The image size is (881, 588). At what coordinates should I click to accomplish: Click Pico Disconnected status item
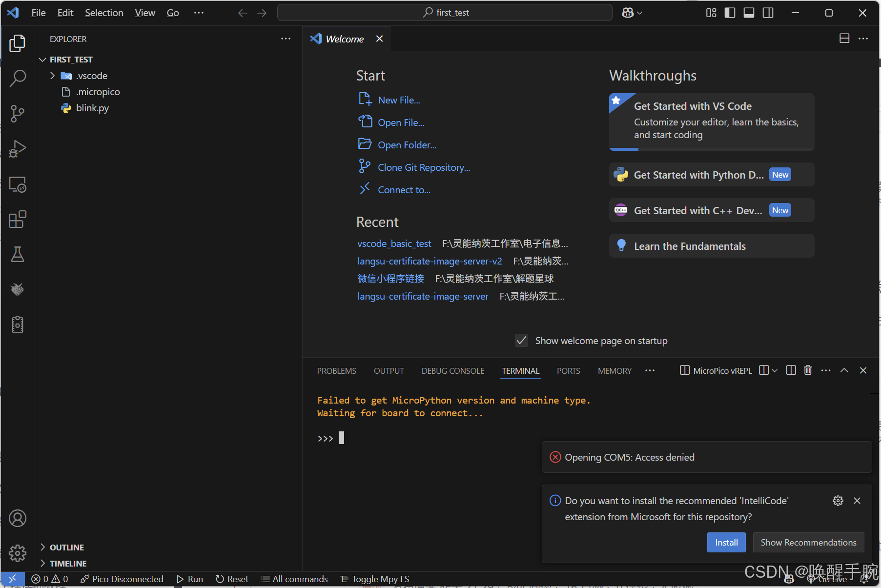pos(122,579)
